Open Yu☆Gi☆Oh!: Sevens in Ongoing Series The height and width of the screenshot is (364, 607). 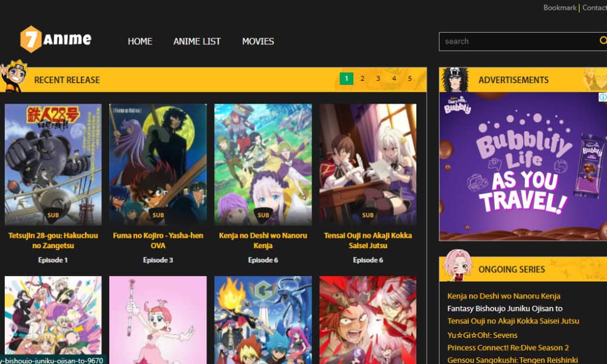point(483,335)
